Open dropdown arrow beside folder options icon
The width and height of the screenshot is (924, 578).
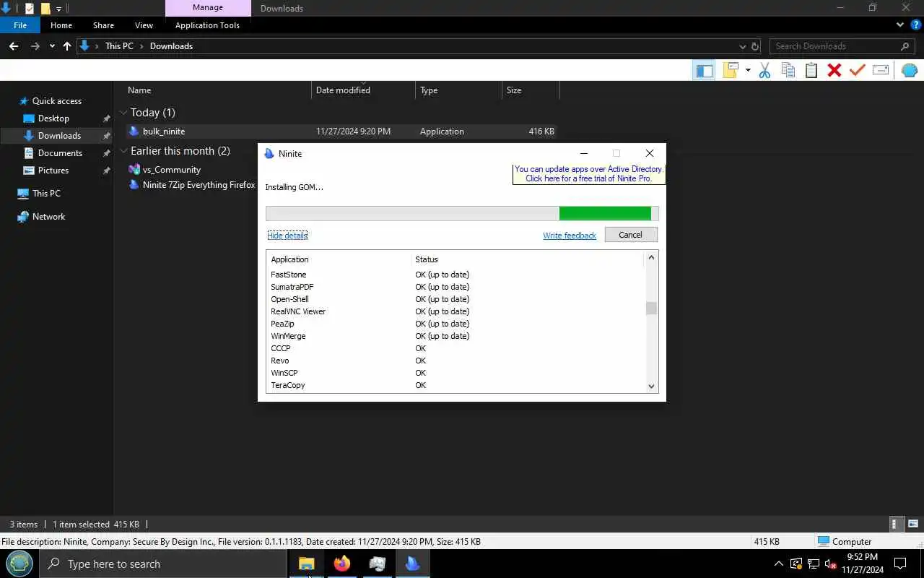point(748,70)
